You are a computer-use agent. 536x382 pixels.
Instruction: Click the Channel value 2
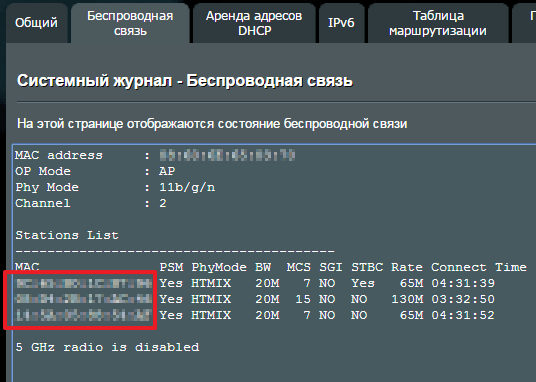[163, 203]
